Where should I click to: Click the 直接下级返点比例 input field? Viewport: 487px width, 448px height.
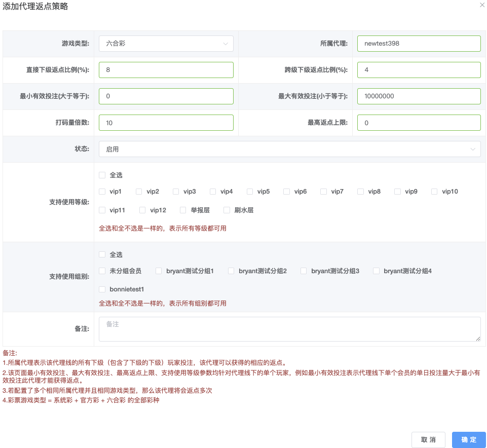(166, 70)
